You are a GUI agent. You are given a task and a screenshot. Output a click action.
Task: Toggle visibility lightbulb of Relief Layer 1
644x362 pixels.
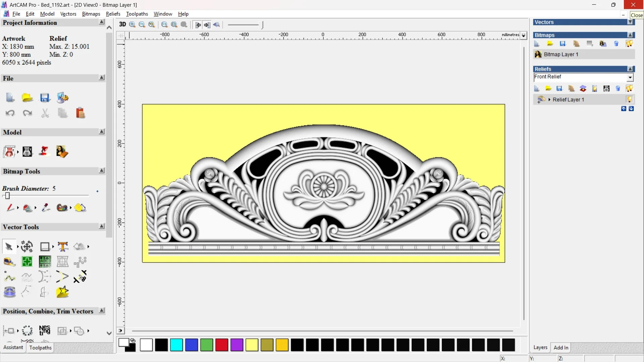[x=629, y=100]
